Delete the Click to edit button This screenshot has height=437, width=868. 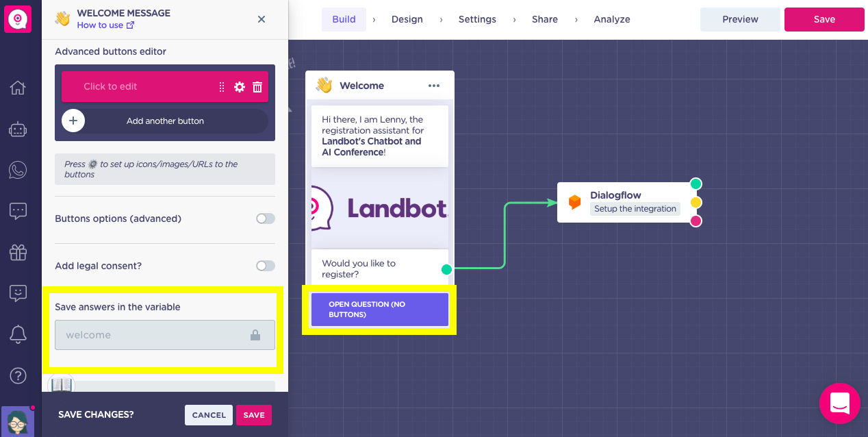pos(257,87)
